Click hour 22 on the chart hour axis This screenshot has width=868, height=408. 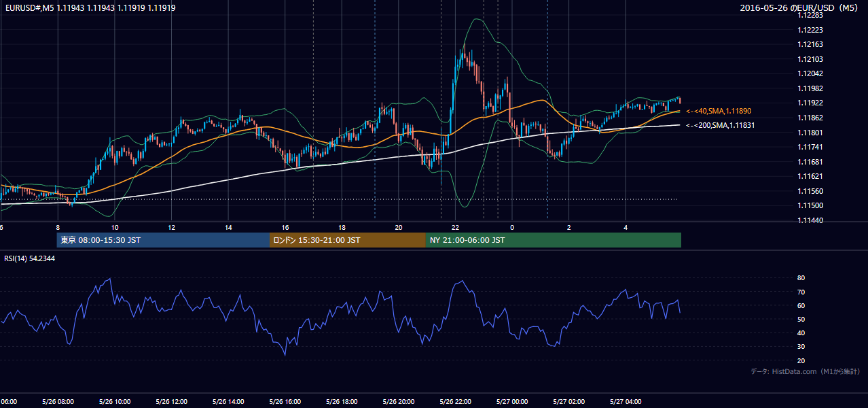[456, 227]
